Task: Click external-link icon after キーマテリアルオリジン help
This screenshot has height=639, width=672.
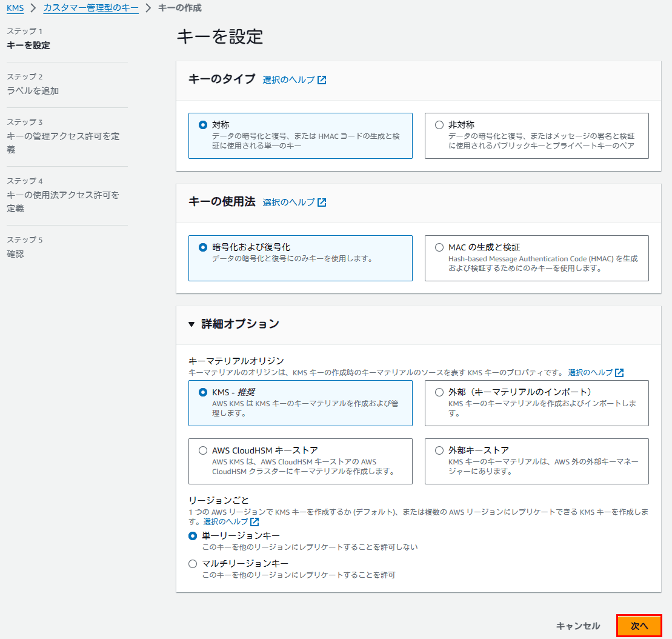Action: (x=619, y=372)
